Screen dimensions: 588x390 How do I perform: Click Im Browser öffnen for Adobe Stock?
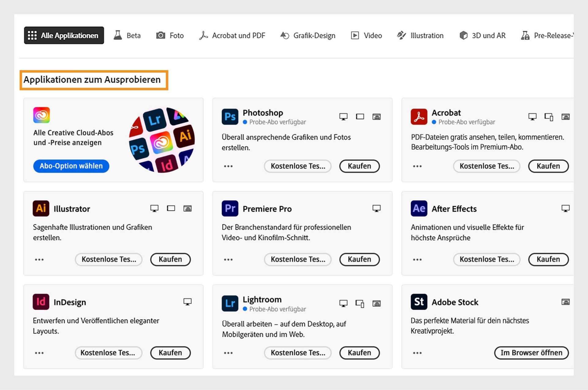(531, 353)
